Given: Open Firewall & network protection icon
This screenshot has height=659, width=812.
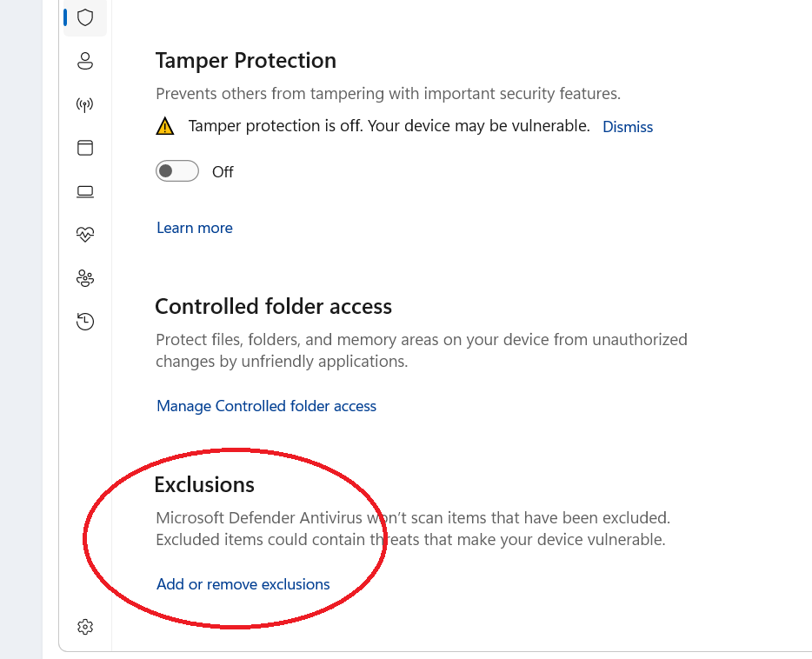Looking at the screenshot, I should coord(85,105).
